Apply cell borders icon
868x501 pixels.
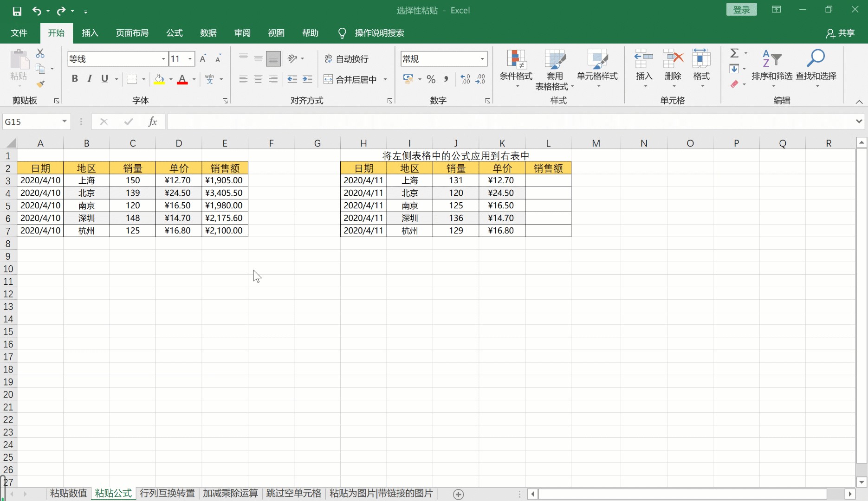132,79
